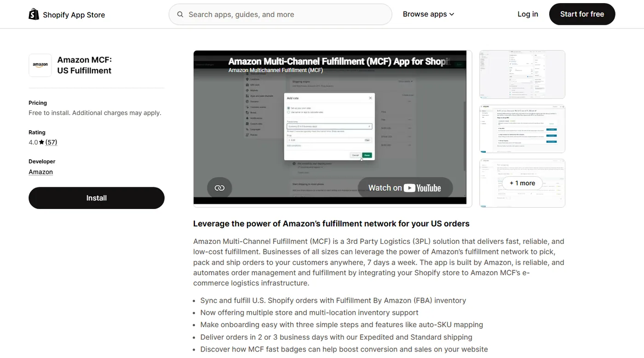644x358 pixels.
Task: Click the rating star icon
Action: coord(42,142)
